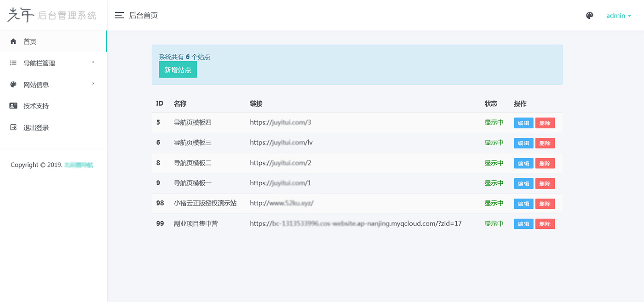Screen dimensions: 644x302
Task: Toggle 显示中 status for 导航页模板四
Action: tap(494, 123)
